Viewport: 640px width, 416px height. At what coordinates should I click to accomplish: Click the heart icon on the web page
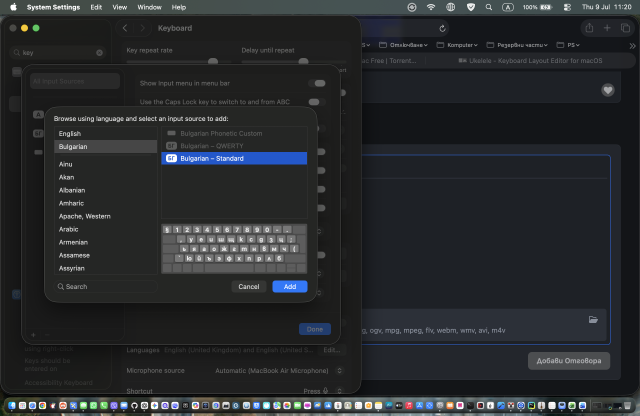[x=608, y=90]
